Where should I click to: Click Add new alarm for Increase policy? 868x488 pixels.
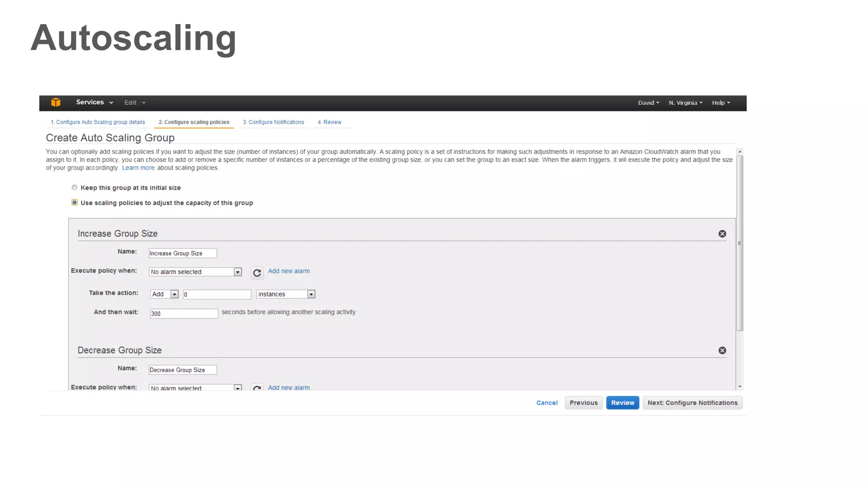(x=289, y=271)
